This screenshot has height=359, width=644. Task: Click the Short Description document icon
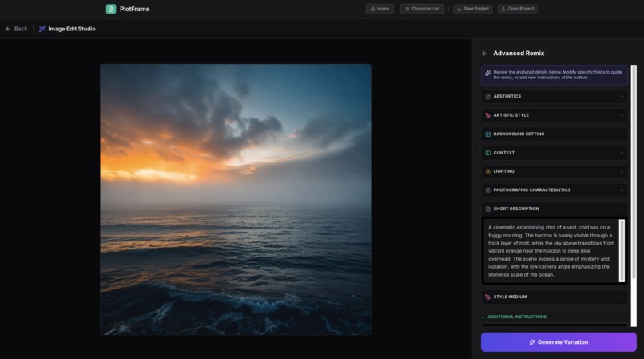point(487,209)
